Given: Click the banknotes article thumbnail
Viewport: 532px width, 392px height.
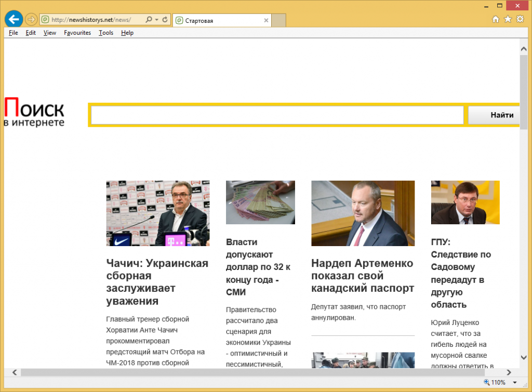Looking at the screenshot, I should [x=260, y=202].
